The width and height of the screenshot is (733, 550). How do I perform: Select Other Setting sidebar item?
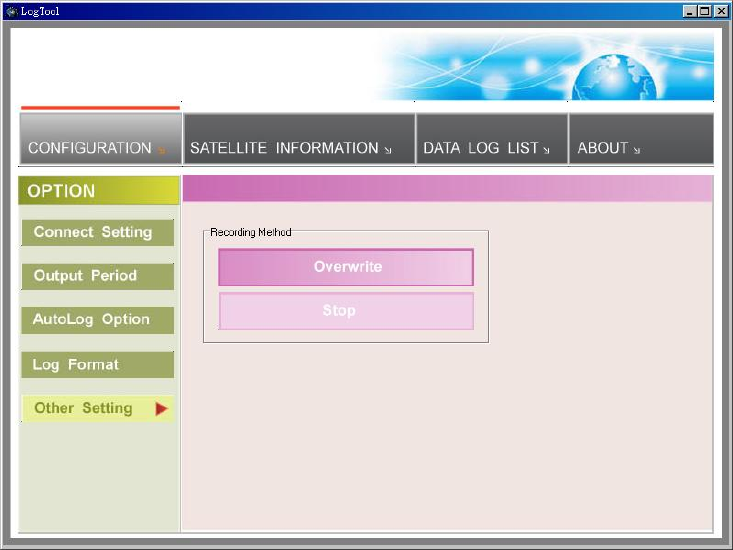98,408
